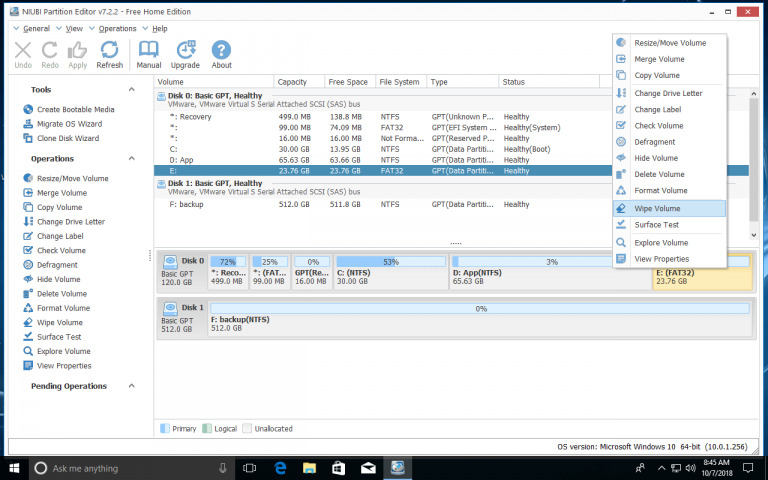
Task: Choose Delete Volume in sidebar
Action: [55, 294]
